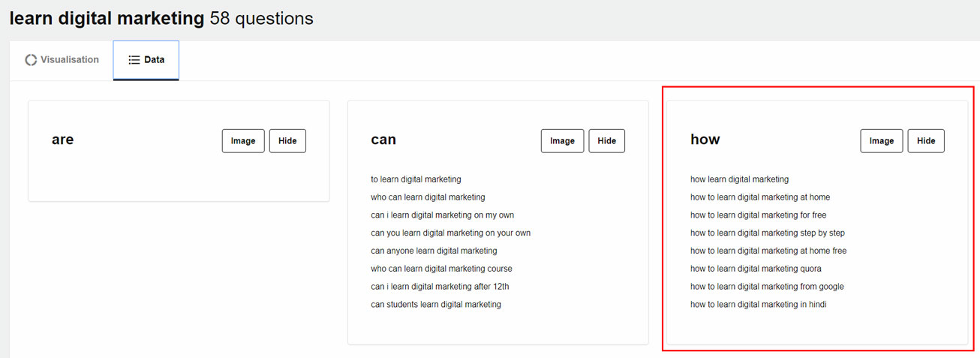The width and height of the screenshot is (980, 358).
Task: Open 'how to learn digital marketing step by step'
Action: (x=767, y=233)
